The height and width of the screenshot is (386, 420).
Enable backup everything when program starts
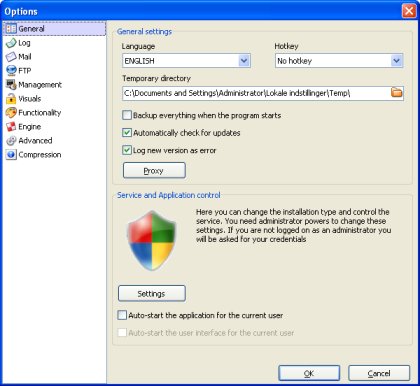pos(127,115)
